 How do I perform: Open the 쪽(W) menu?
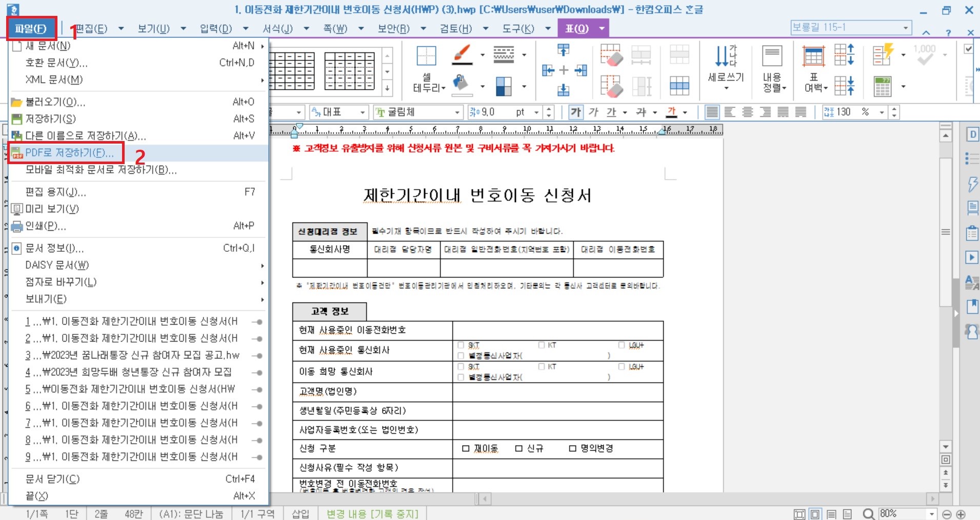(335, 28)
